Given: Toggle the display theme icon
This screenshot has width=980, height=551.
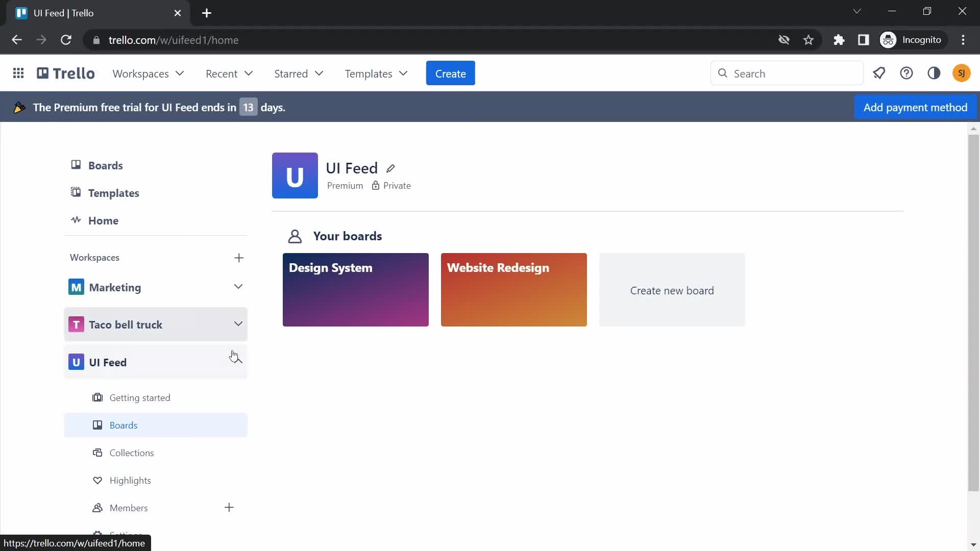Looking at the screenshot, I should (935, 73).
